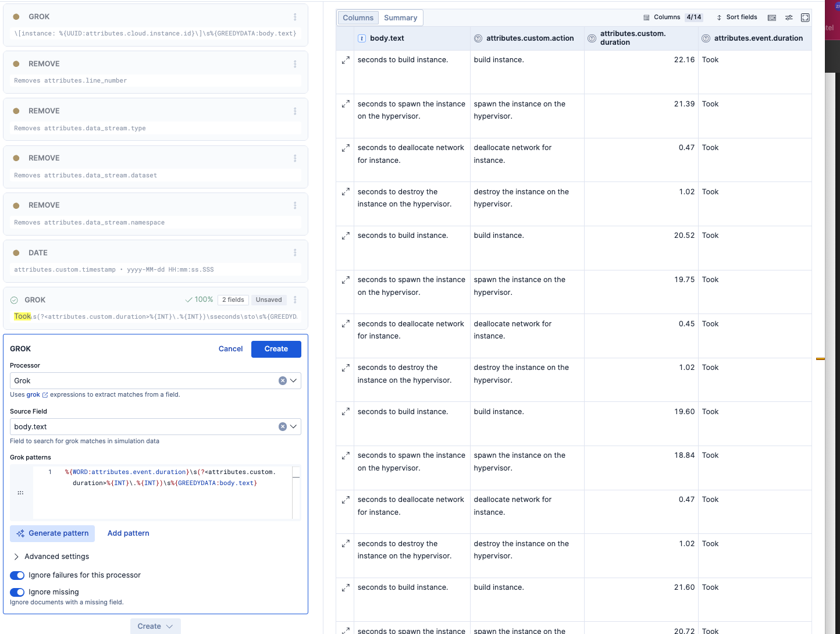Select the REMOVE attributes.line_number processor card
This screenshot has width=840, height=634.
click(155, 72)
